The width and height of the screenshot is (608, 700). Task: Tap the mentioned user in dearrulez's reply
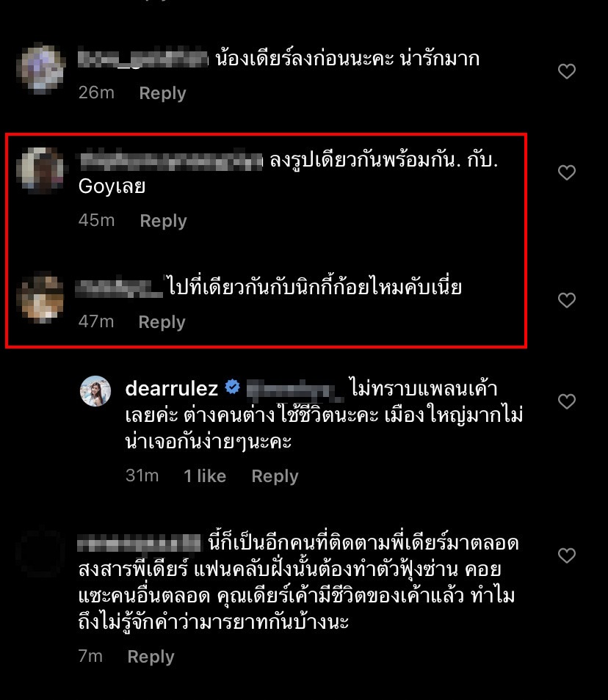tap(294, 390)
